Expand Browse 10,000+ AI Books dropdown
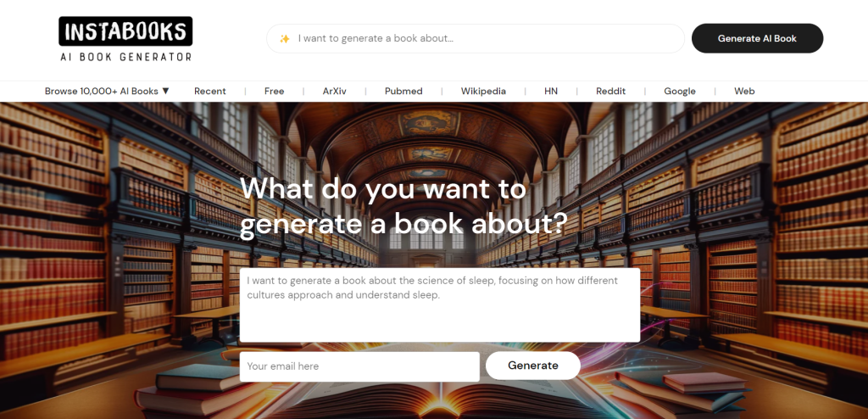868x419 pixels. point(107,92)
